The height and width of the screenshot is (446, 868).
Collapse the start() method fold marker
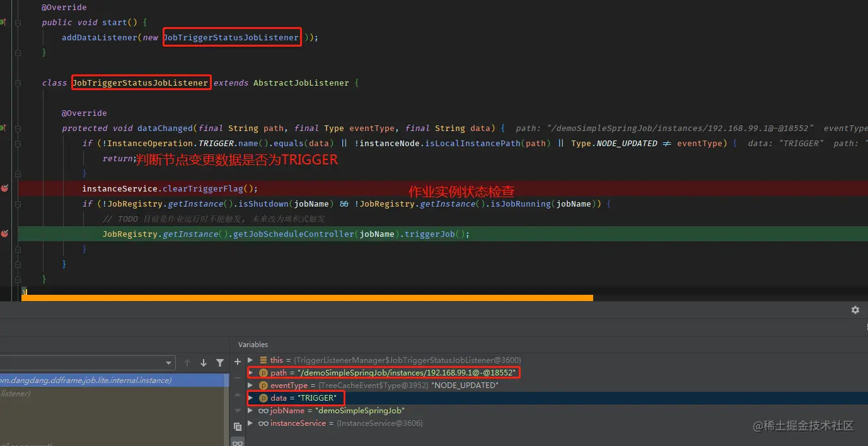pyautogui.click(x=18, y=22)
